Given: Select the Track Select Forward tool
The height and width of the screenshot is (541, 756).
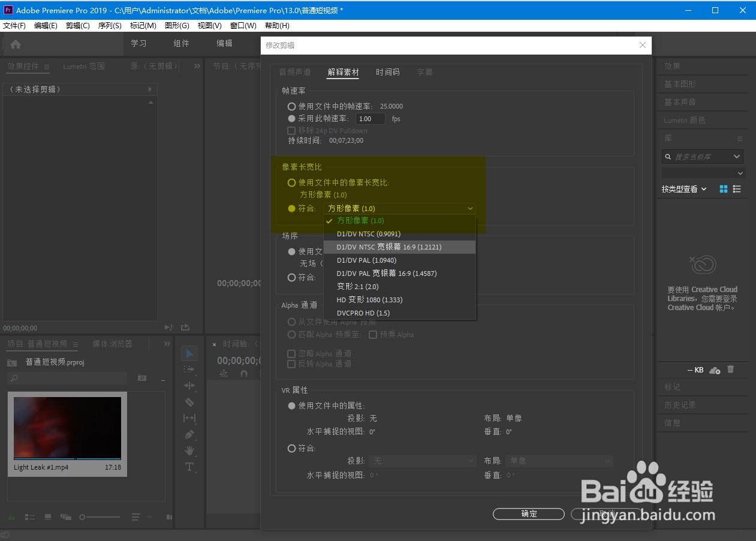Looking at the screenshot, I should 189,370.
